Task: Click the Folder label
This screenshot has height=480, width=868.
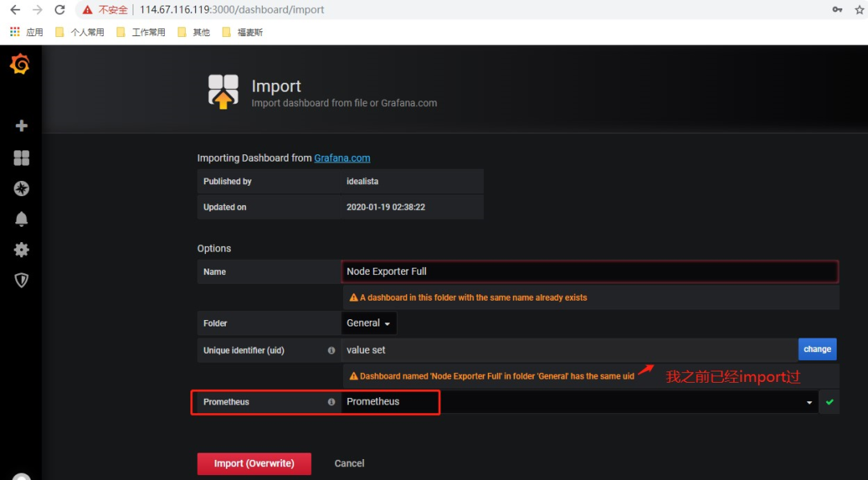Action: click(x=215, y=323)
